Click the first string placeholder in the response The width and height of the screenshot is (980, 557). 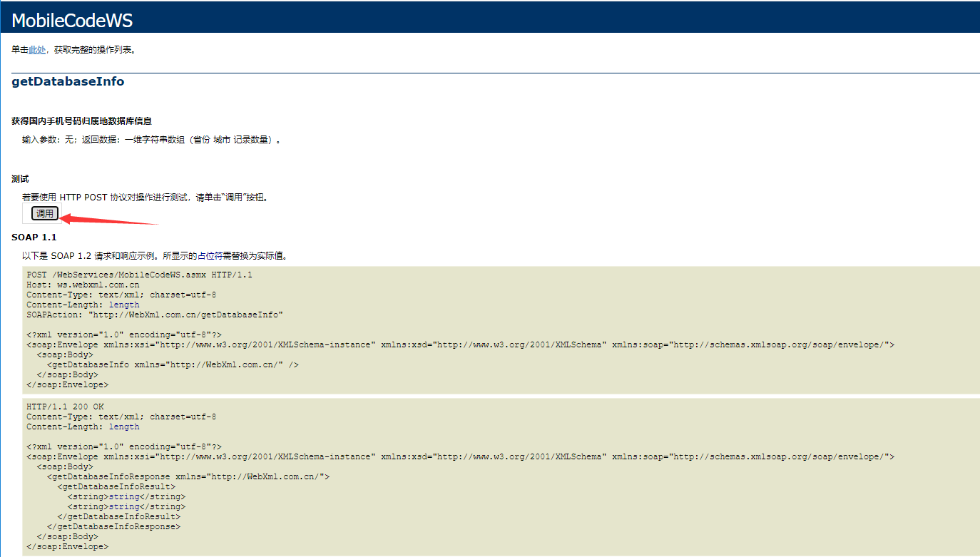pos(124,496)
